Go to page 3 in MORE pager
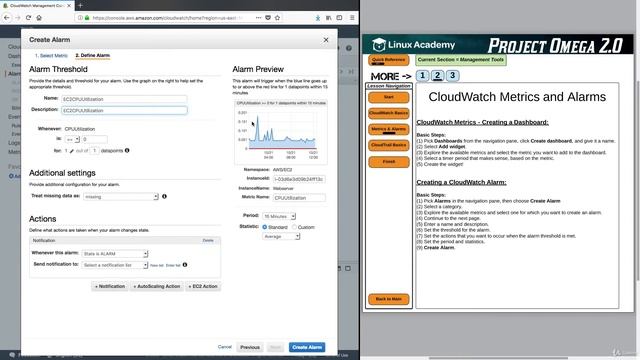 pyautogui.click(x=452, y=76)
